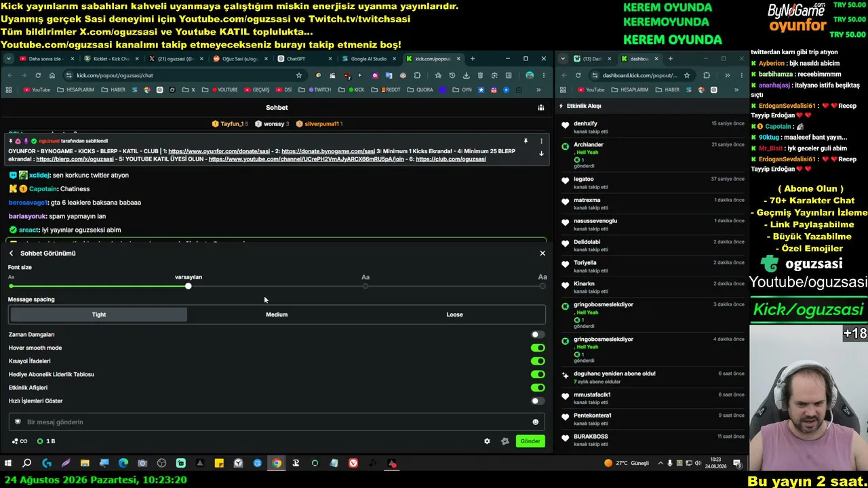Open extensions icon in dashboard window
Screen dimensions: 868x488
[707, 75]
